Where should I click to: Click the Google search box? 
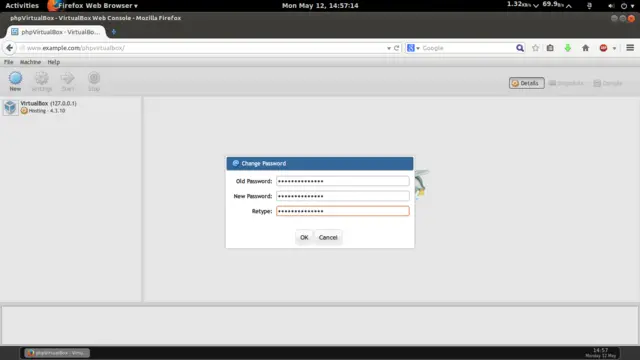point(467,48)
